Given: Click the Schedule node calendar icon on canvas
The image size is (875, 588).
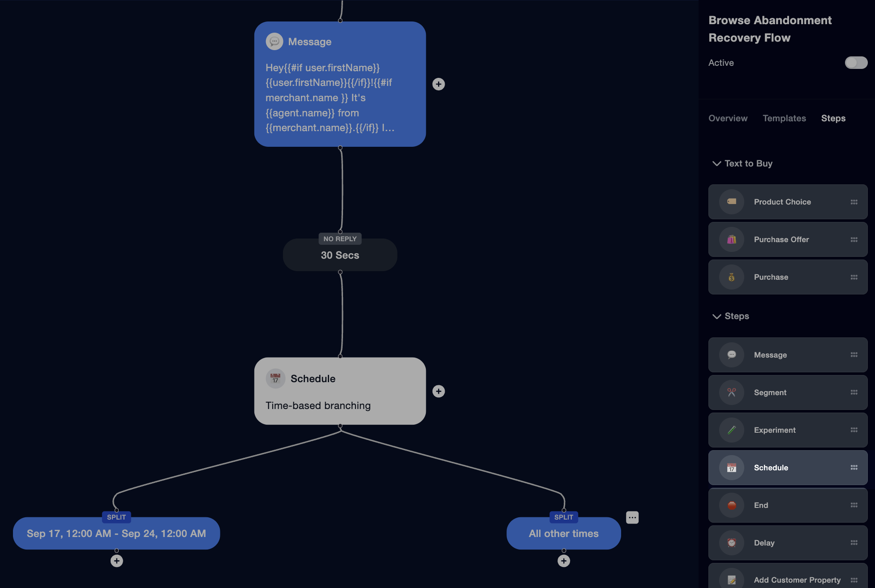Looking at the screenshot, I should pyautogui.click(x=275, y=379).
